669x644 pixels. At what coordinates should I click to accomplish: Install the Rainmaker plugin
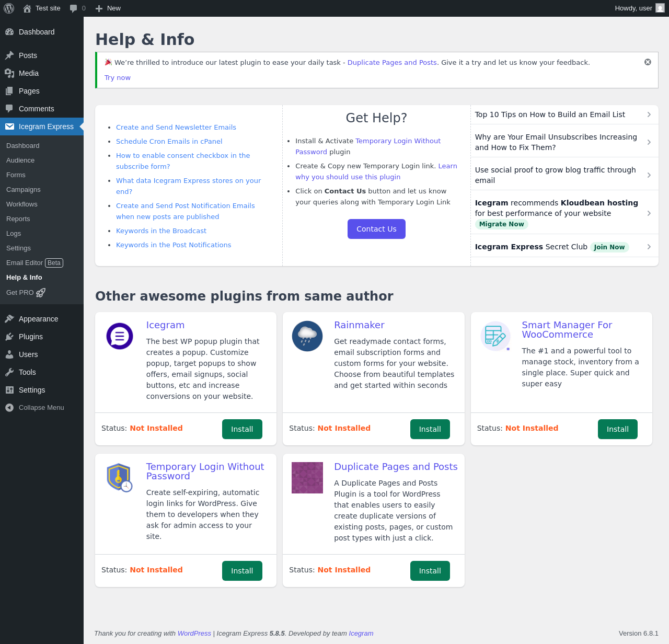click(430, 429)
